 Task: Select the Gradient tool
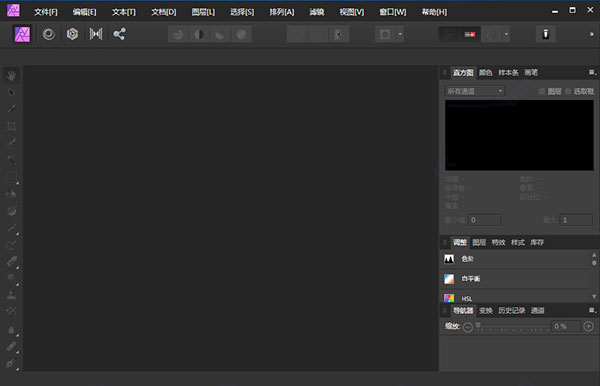(x=11, y=211)
